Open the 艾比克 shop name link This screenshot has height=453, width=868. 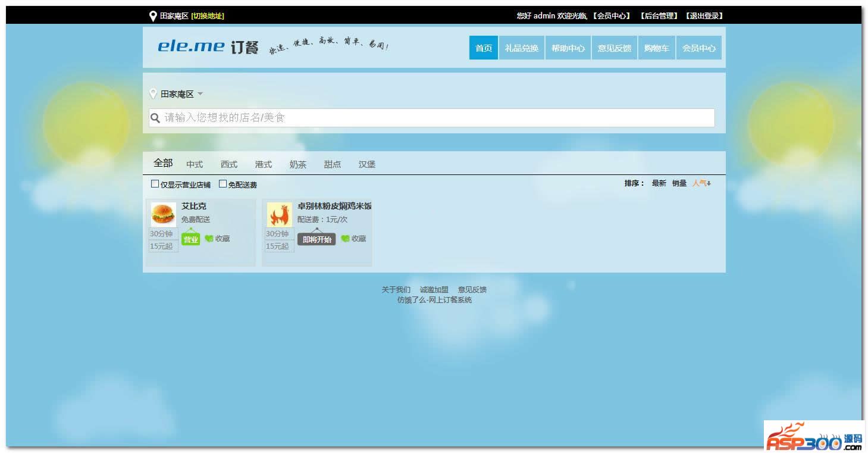194,206
